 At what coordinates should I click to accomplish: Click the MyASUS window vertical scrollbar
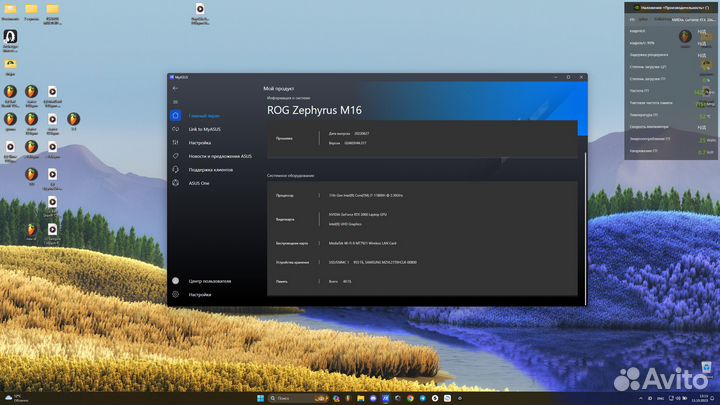(585, 227)
